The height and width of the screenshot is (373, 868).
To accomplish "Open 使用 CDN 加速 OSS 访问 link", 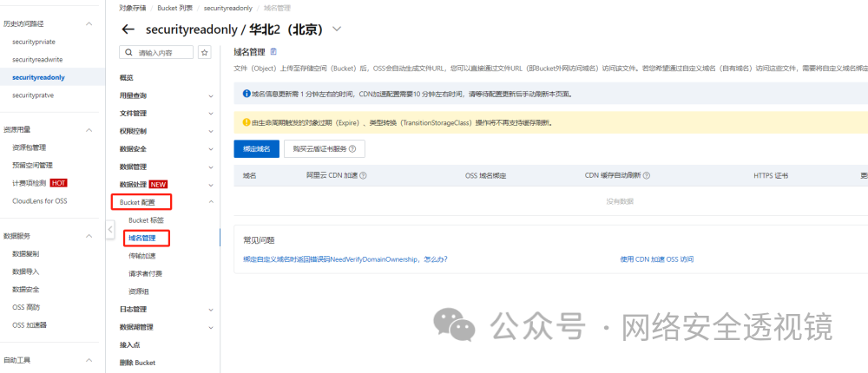I will coord(656,259).
